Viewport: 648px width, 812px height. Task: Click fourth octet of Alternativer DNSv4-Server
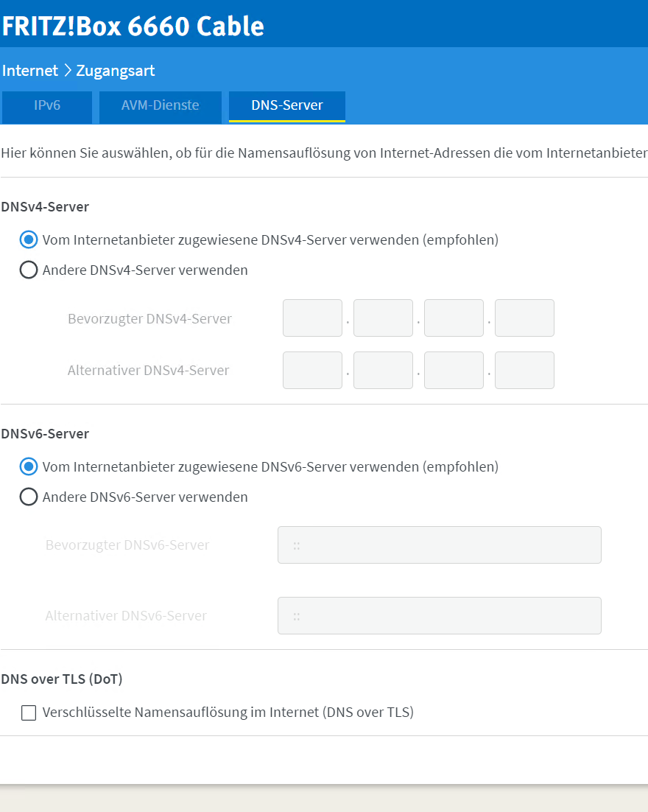click(524, 371)
